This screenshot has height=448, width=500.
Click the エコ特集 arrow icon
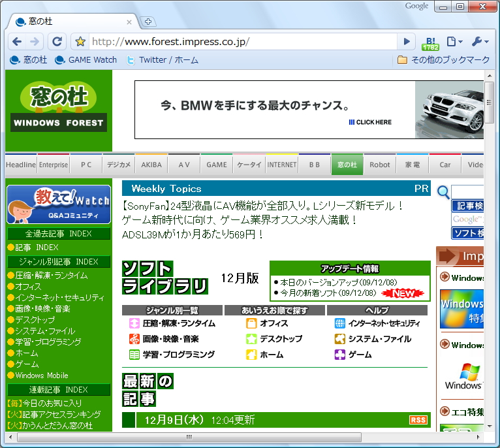(x=445, y=411)
